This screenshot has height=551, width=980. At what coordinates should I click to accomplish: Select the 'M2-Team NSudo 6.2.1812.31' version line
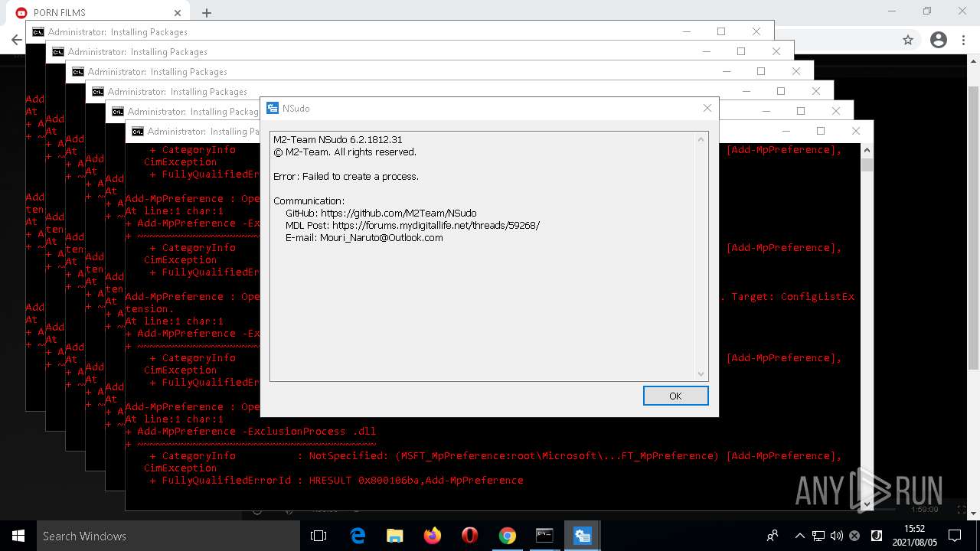337,139
